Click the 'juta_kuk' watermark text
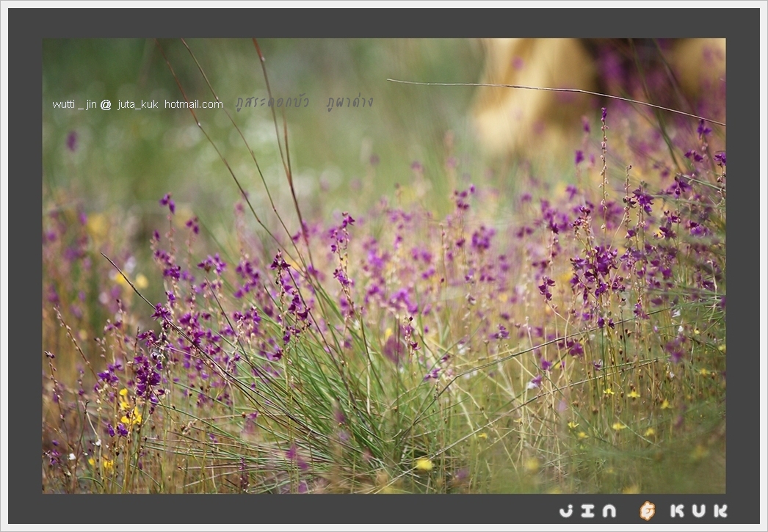The height and width of the screenshot is (532, 768). pyautogui.click(x=137, y=105)
